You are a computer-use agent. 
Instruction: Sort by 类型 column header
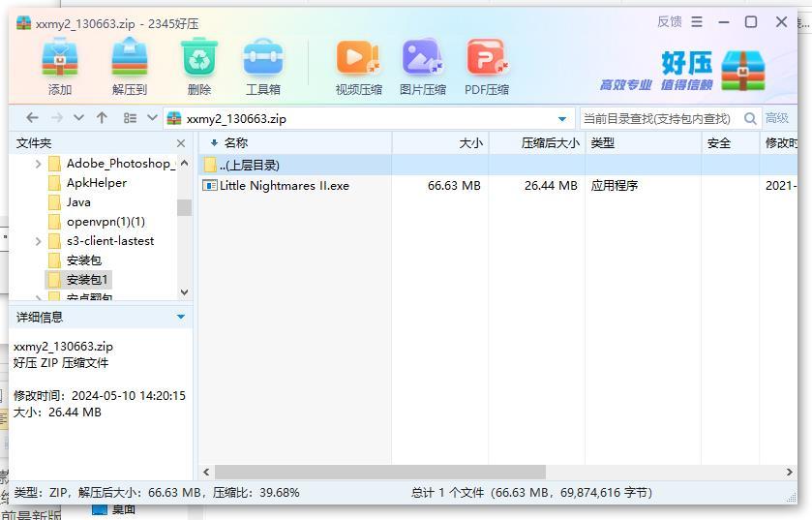(644, 143)
